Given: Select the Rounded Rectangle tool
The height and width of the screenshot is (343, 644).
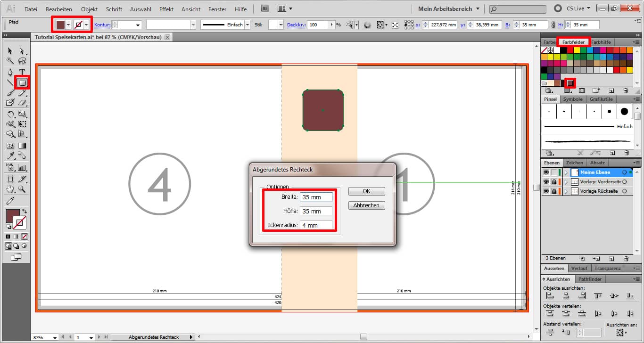Looking at the screenshot, I should 22,82.
